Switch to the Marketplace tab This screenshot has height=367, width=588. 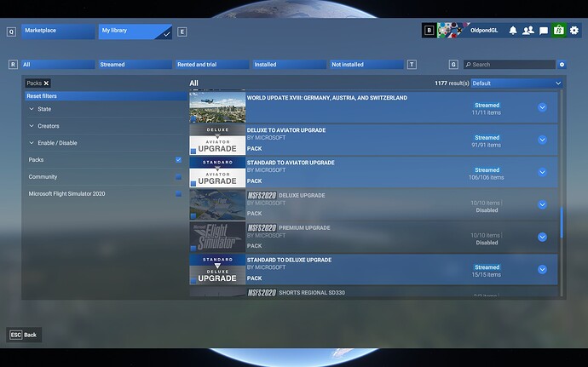(58, 32)
